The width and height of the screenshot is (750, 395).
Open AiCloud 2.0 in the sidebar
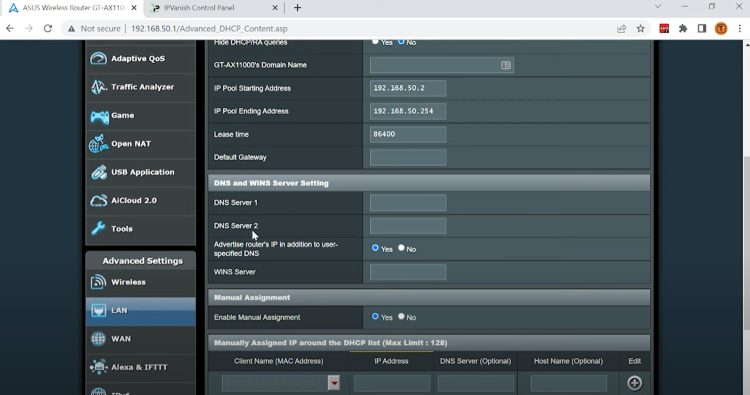140,200
